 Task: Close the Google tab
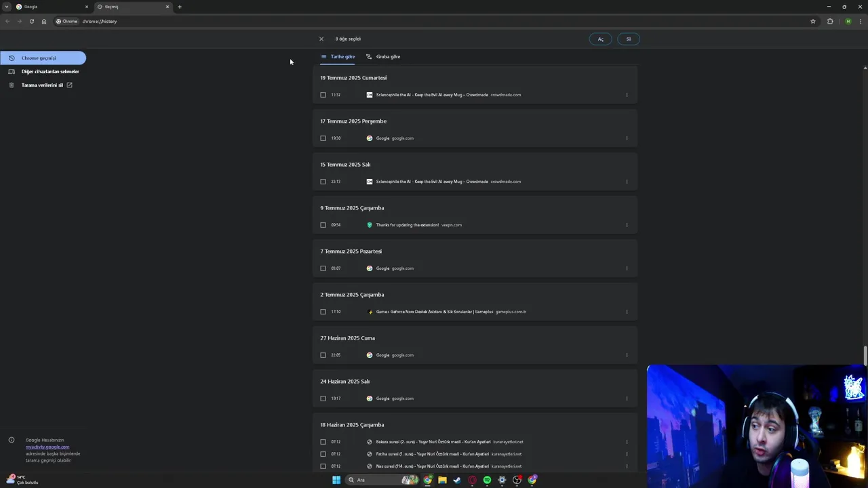(x=87, y=7)
